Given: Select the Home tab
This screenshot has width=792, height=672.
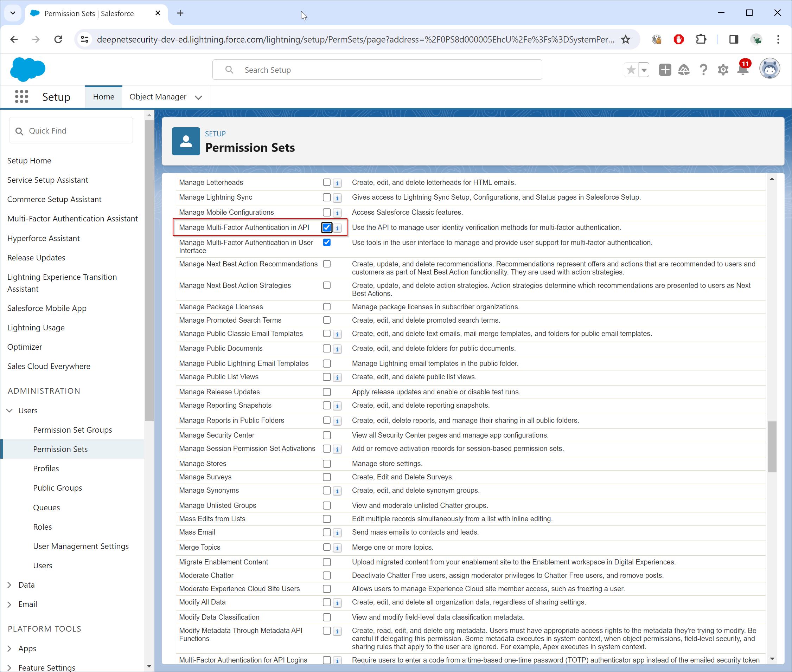Looking at the screenshot, I should tap(103, 97).
